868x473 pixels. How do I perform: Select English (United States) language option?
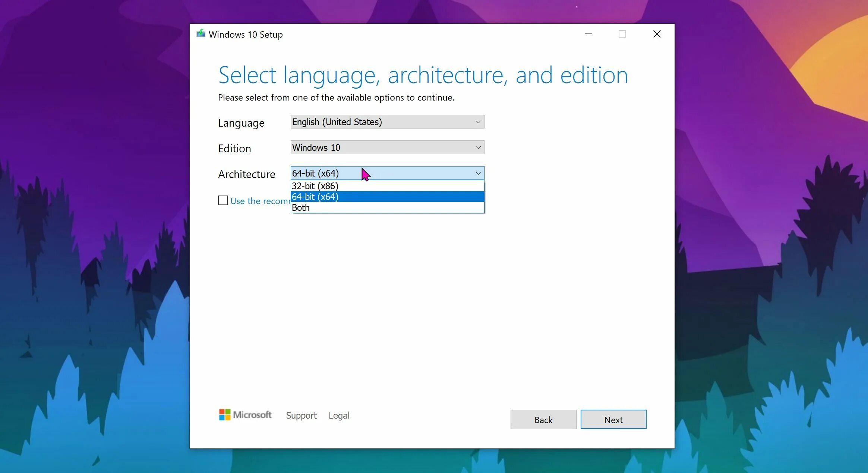click(387, 122)
